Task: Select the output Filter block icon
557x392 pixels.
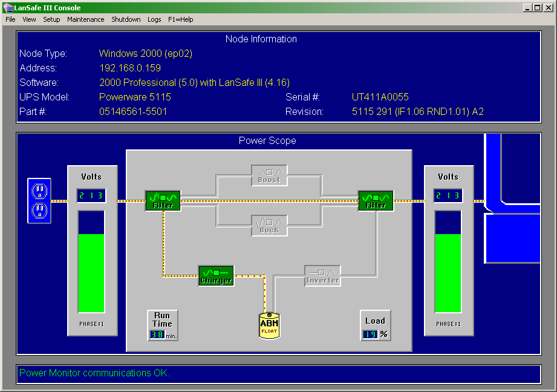Action: pos(376,201)
